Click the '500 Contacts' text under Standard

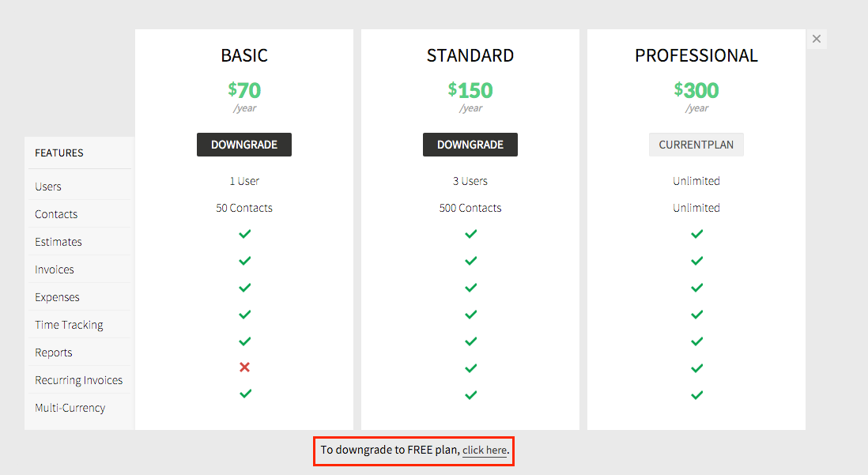[x=470, y=208]
